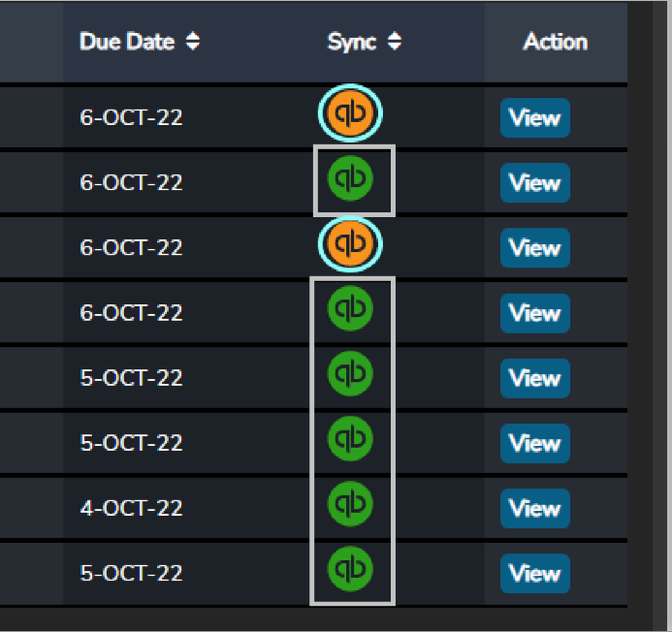
Task: Open View for the third row
Action: [x=534, y=248]
